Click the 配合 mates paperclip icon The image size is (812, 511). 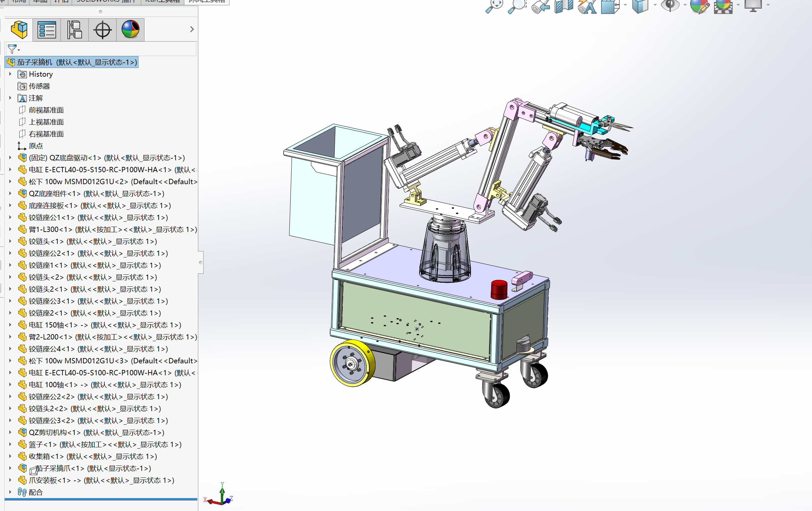22,492
